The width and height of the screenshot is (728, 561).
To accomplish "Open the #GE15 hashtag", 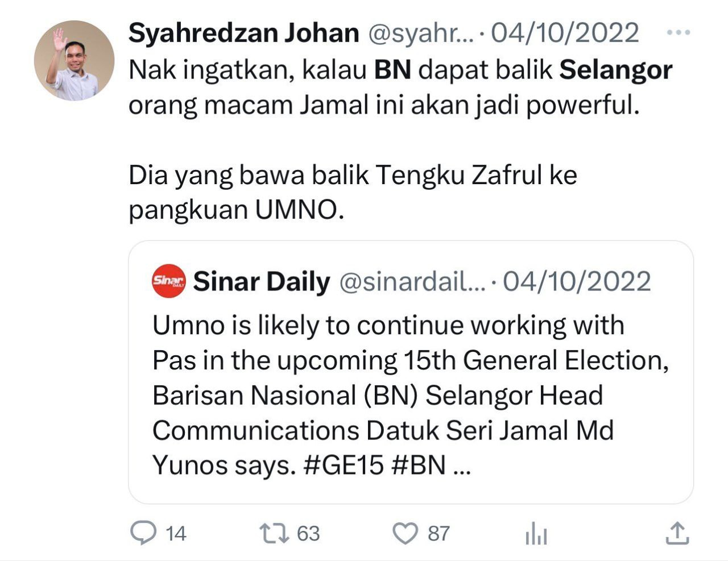I will (x=344, y=465).
